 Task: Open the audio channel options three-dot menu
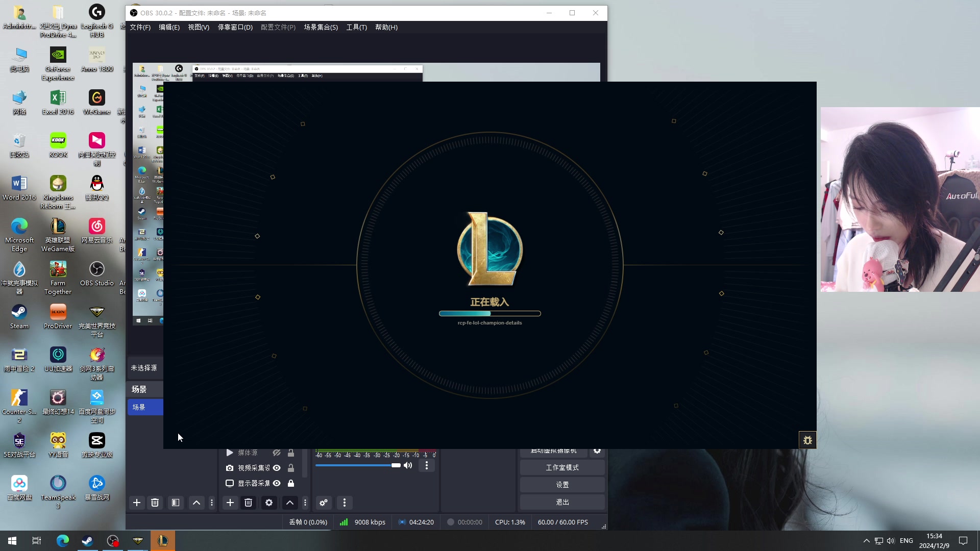[427, 465]
